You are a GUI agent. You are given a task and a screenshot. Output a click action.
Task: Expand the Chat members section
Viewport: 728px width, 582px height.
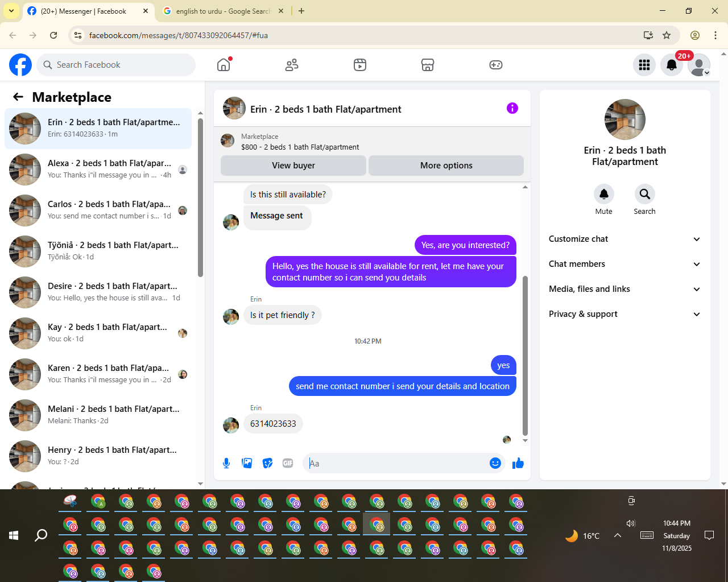coord(624,264)
